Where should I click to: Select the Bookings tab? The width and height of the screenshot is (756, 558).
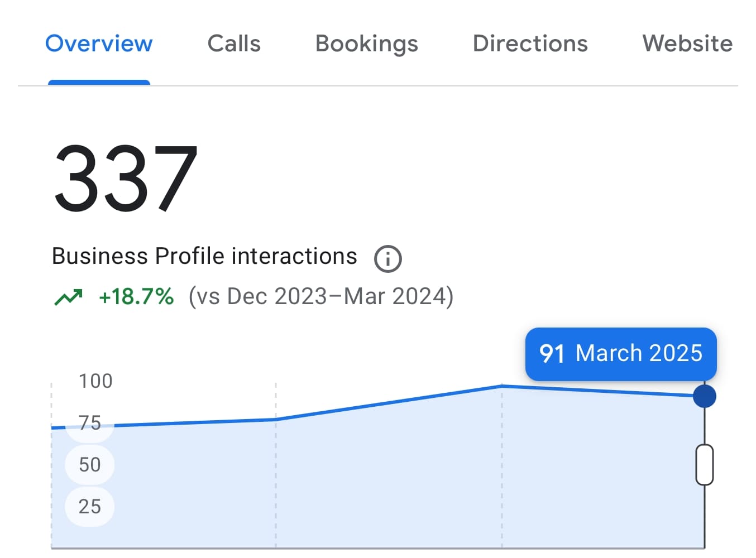366,44
